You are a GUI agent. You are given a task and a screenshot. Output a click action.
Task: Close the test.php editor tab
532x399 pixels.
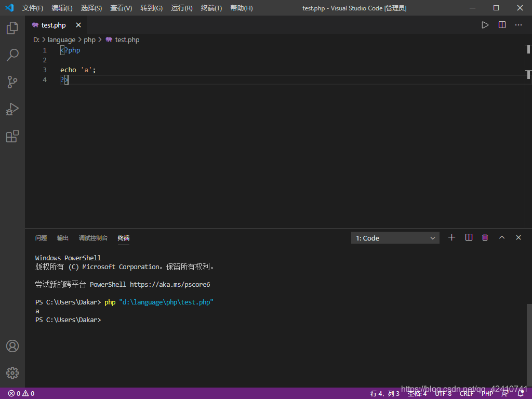78,25
